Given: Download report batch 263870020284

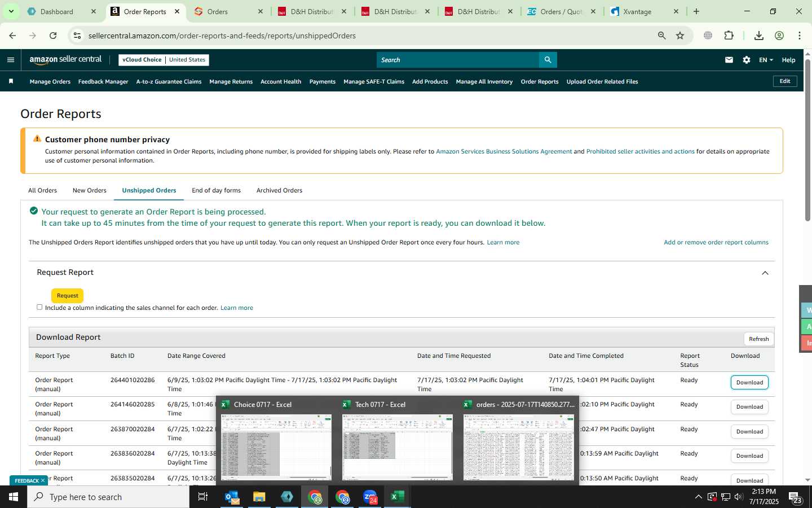Looking at the screenshot, I should [x=749, y=431].
